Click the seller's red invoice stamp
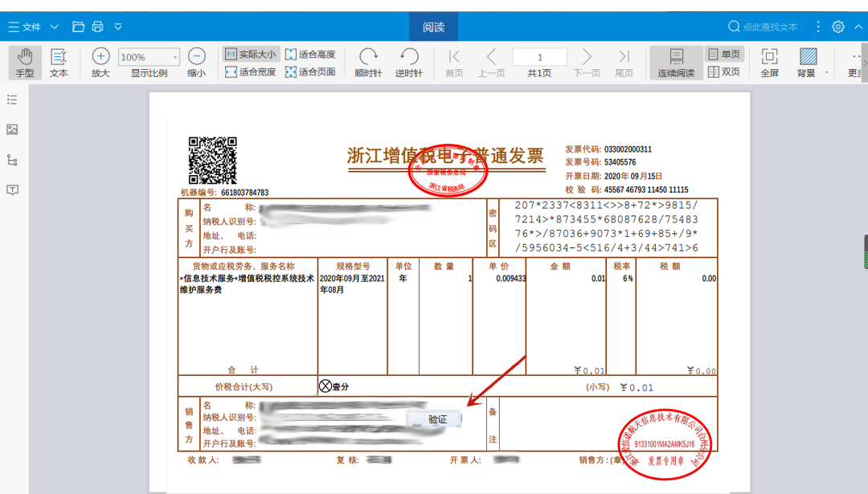 [665, 444]
